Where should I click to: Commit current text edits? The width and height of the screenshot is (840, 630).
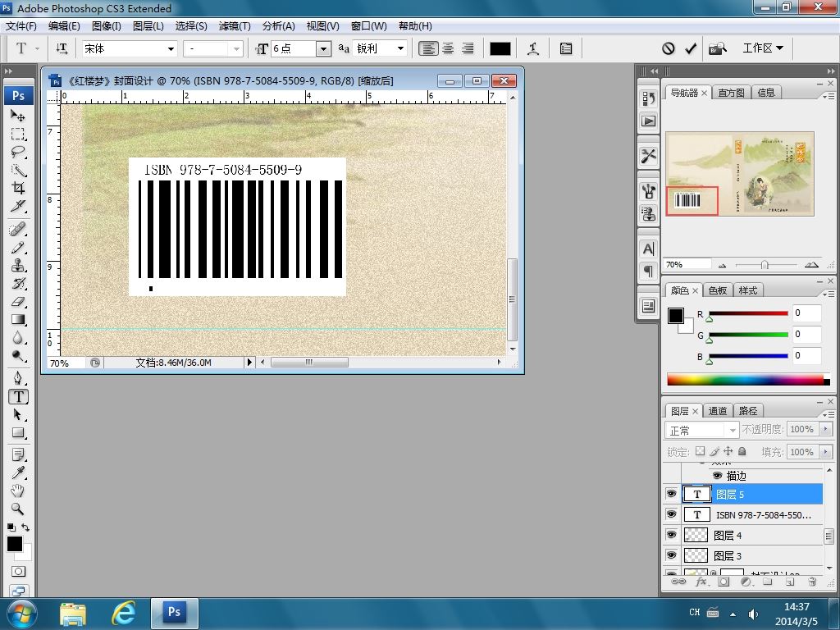point(691,48)
